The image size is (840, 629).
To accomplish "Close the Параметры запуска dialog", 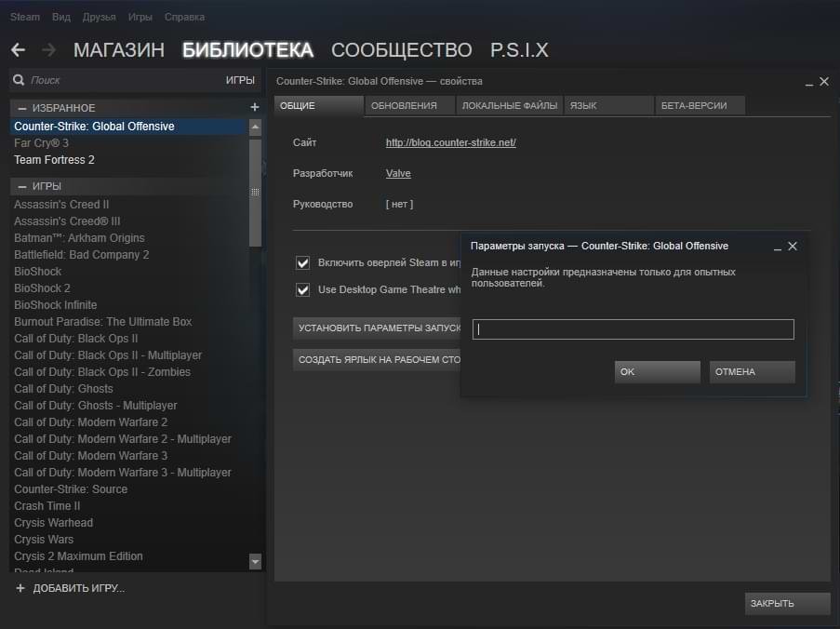I will click(793, 246).
